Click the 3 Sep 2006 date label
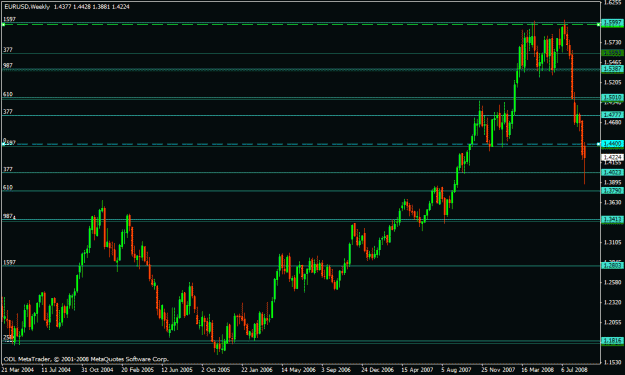 [x=336, y=370]
